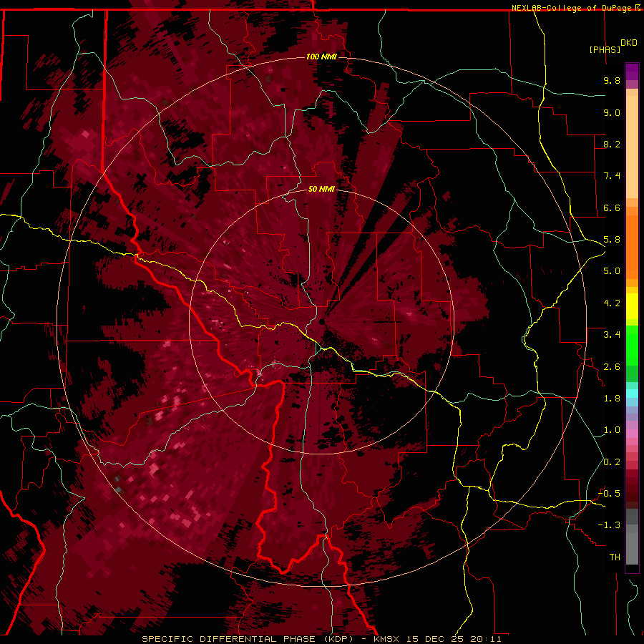Click the NEXLAB-College of DuPage credit text
Image resolution: width=644 pixels, height=644 pixels.
coord(572,8)
